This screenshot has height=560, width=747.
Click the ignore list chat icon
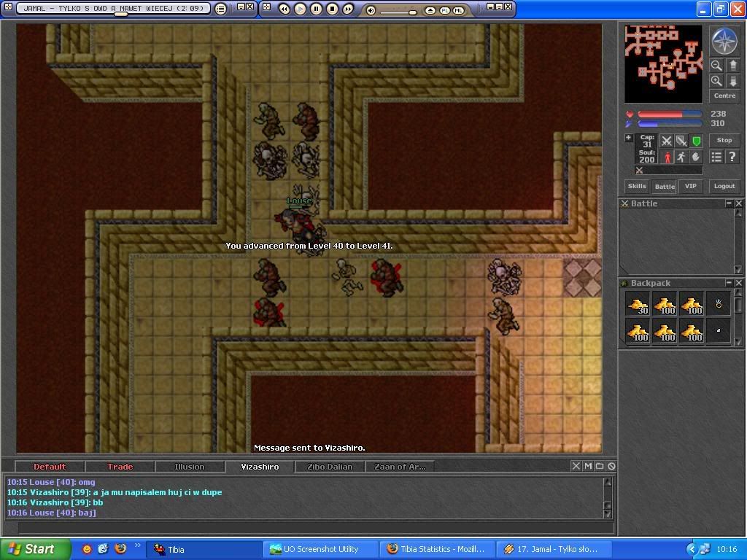click(x=612, y=466)
